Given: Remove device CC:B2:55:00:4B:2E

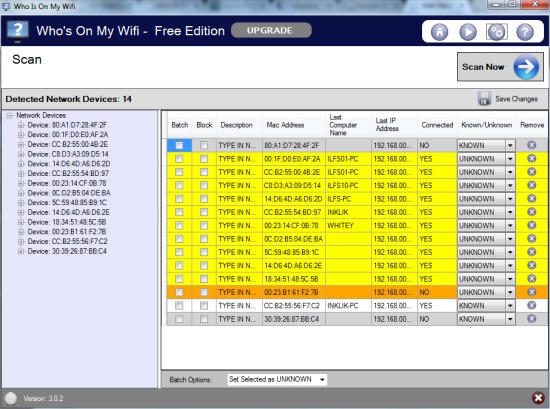Looking at the screenshot, I should pos(531,172).
